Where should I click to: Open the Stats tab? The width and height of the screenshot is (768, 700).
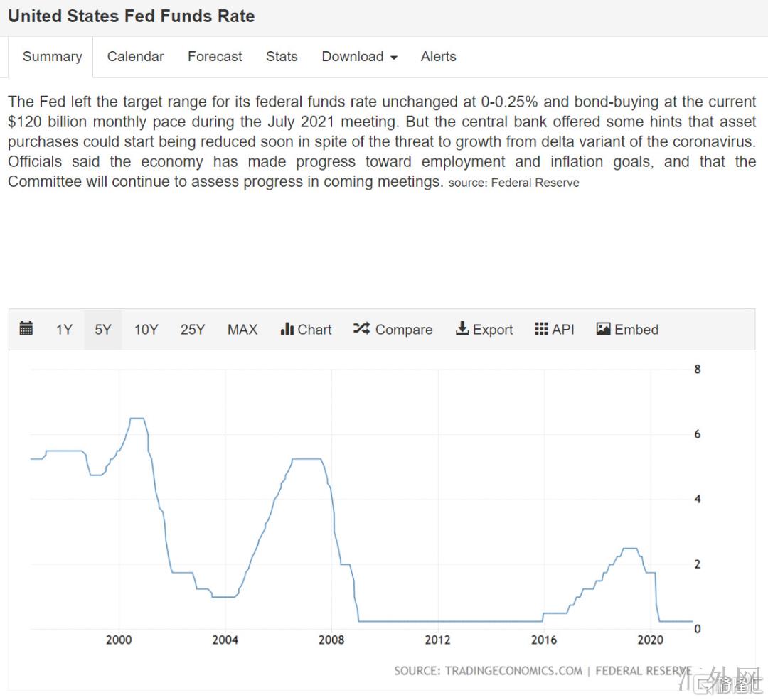point(282,57)
